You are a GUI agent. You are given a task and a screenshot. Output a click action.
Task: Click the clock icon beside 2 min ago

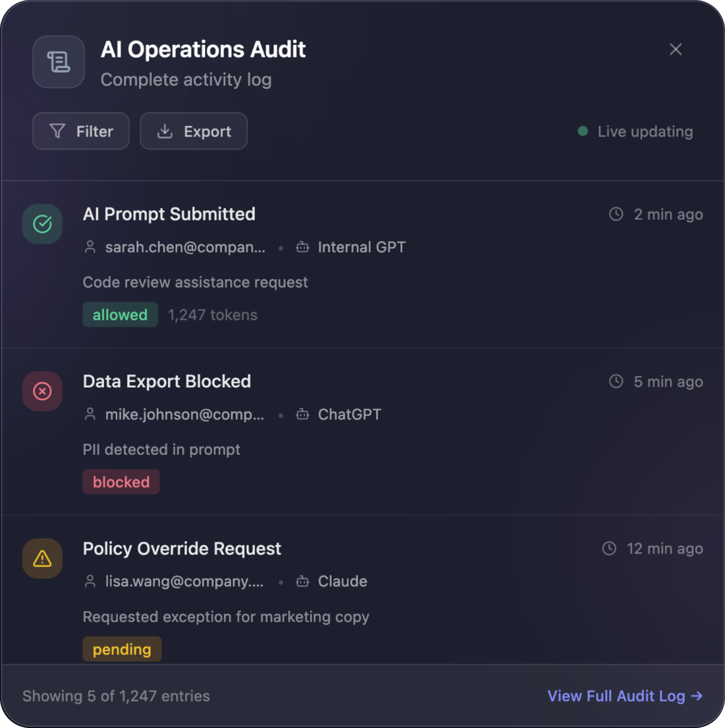click(x=616, y=214)
